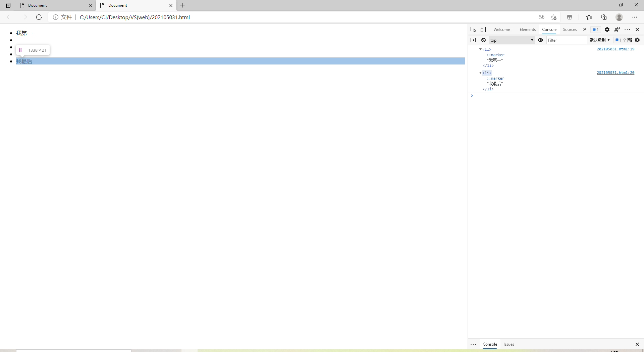Show the console sidebar panel
644x352 pixels.
pyautogui.click(x=473, y=40)
